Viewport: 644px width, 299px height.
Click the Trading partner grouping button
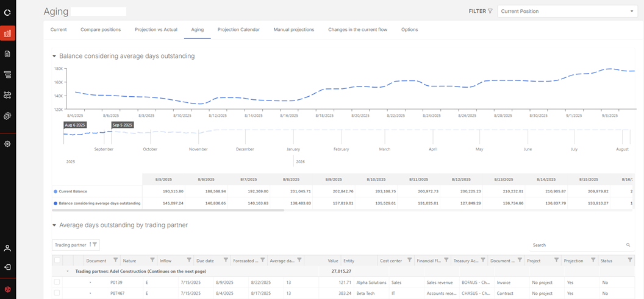tap(75, 245)
